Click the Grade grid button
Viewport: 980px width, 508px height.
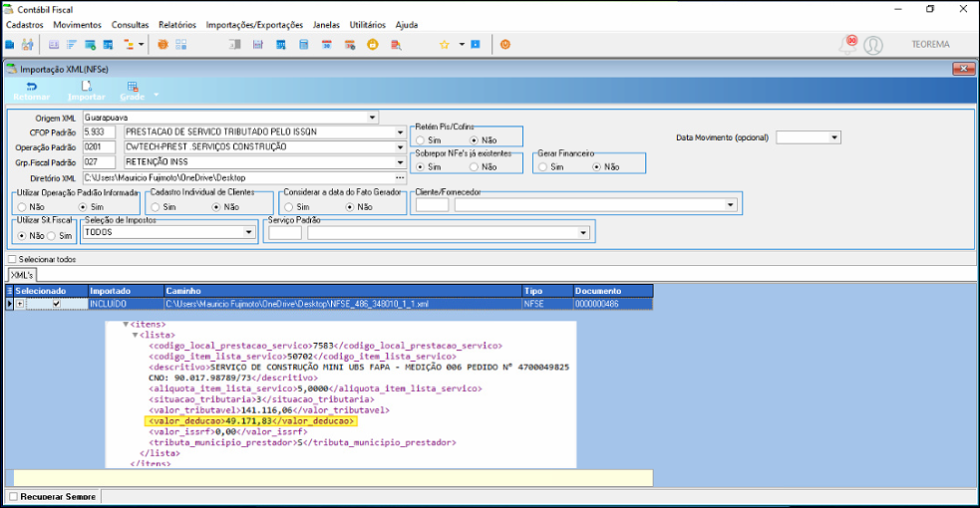[x=132, y=91]
